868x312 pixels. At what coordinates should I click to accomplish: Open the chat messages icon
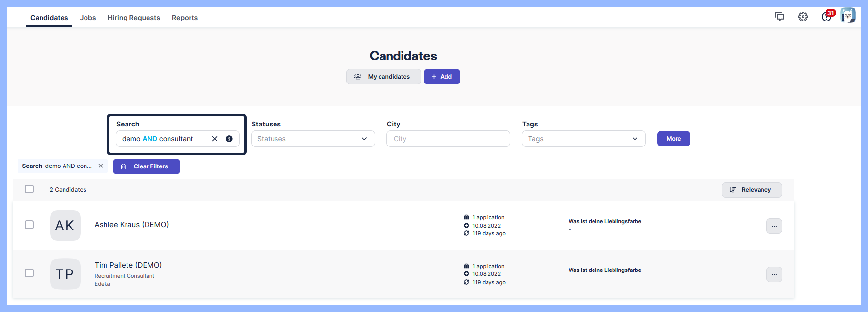point(780,17)
